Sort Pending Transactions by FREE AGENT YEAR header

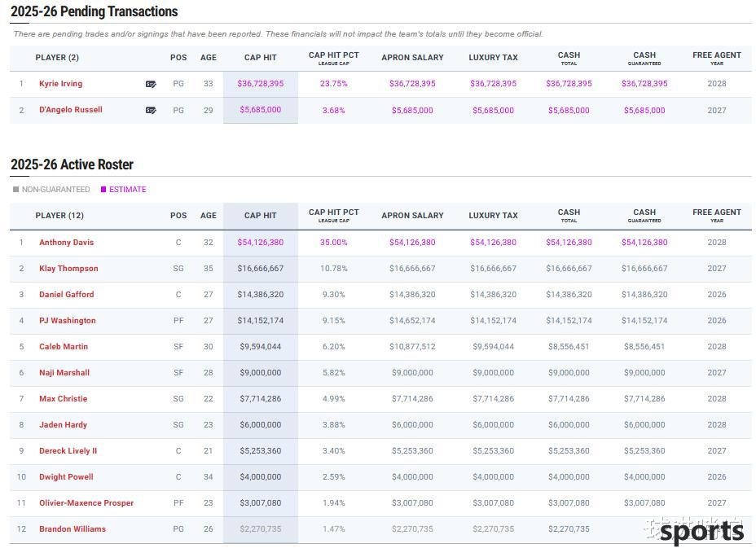coord(717,59)
